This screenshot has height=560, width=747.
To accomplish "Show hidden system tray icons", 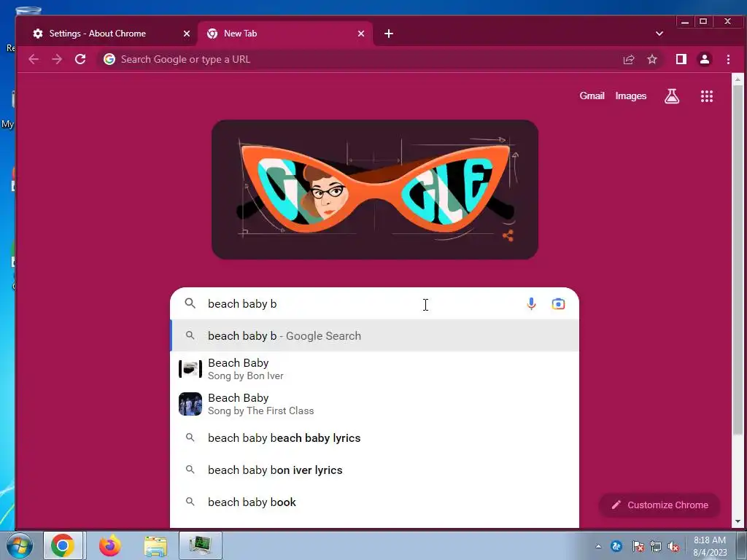I will click(598, 546).
